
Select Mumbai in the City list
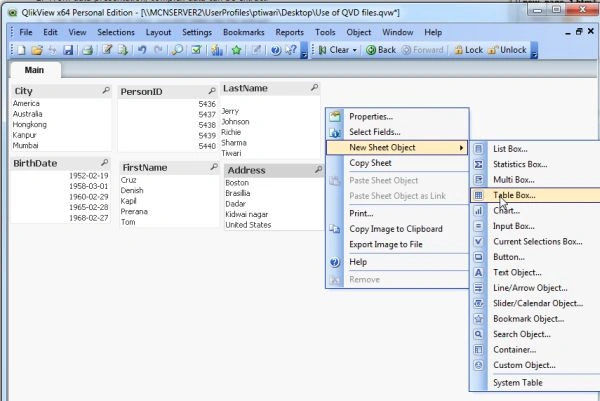(x=25, y=145)
